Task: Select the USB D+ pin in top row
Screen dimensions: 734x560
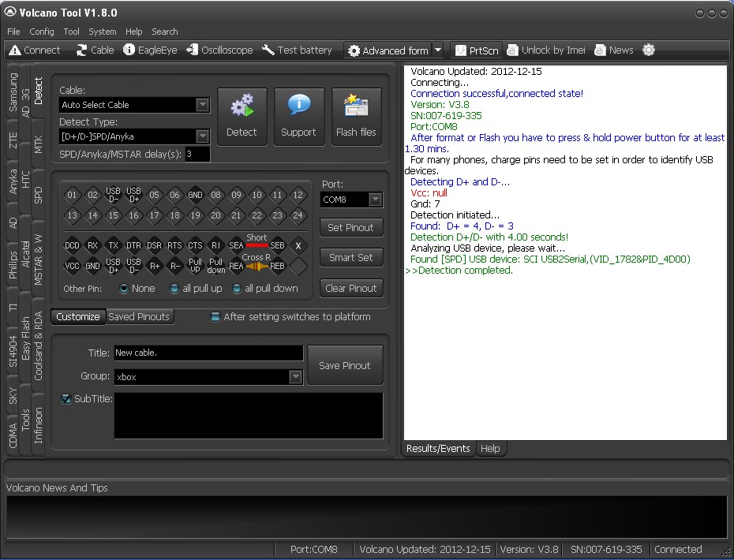Action: point(133,195)
